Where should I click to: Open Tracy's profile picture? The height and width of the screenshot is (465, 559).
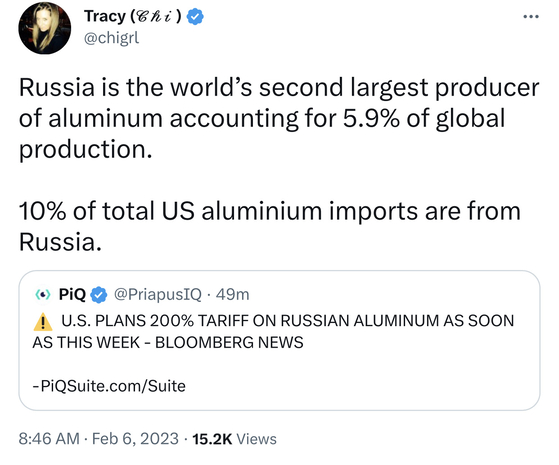[45, 28]
